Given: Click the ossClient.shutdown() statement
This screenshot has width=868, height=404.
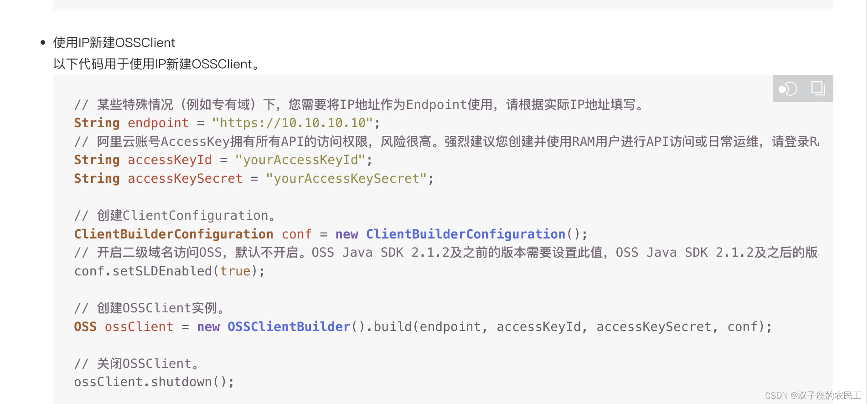Looking at the screenshot, I should pos(155,381).
